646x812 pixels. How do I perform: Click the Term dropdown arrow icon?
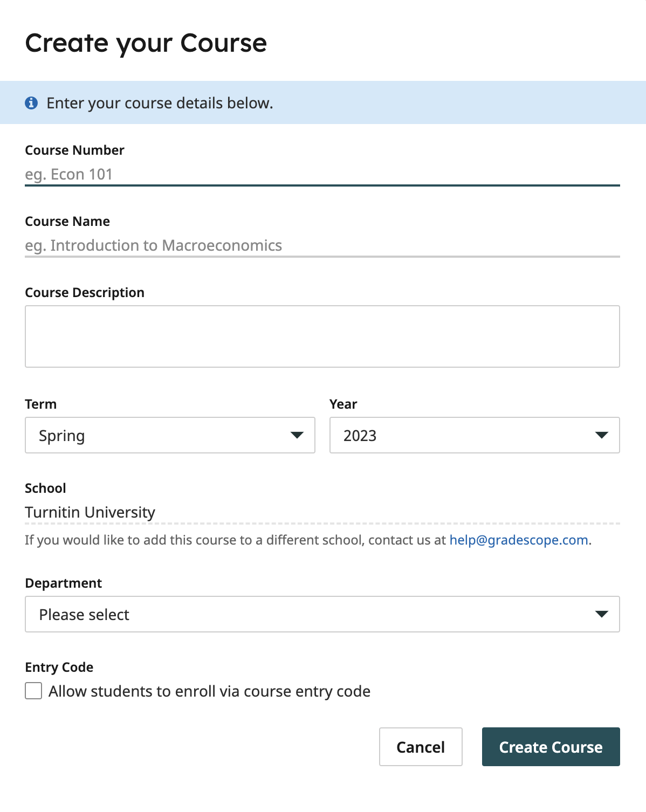[x=297, y=435]
